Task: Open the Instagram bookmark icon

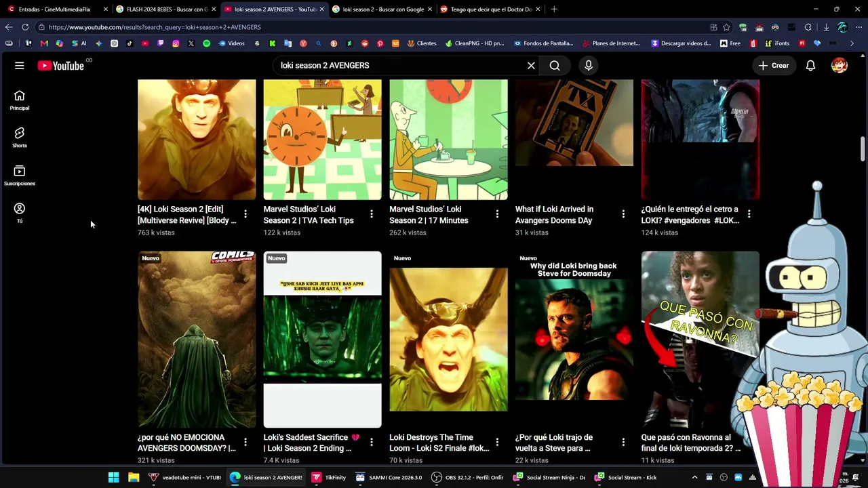Action: pos(176,43)
